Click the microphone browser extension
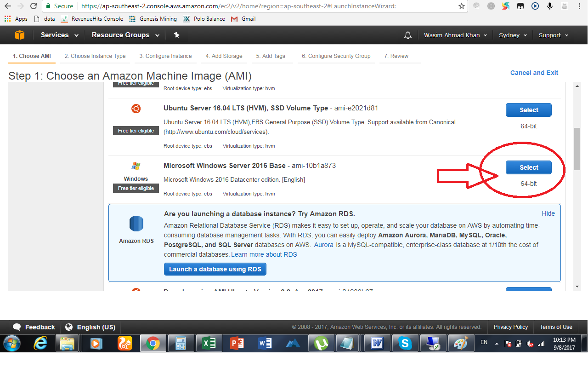This screenshot has width=588, height=368. click(x=550, y=6)
